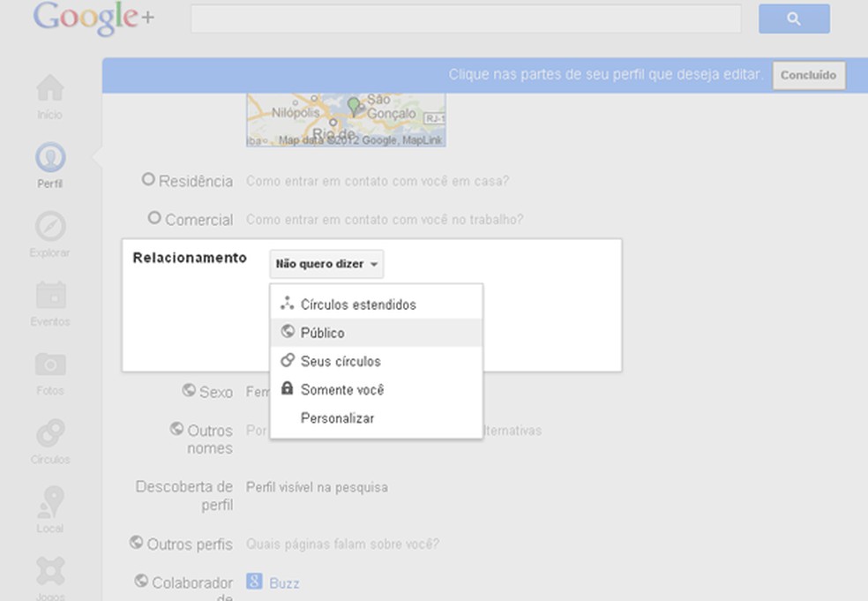Select Seus círculos visibility option

pos(377,361)
